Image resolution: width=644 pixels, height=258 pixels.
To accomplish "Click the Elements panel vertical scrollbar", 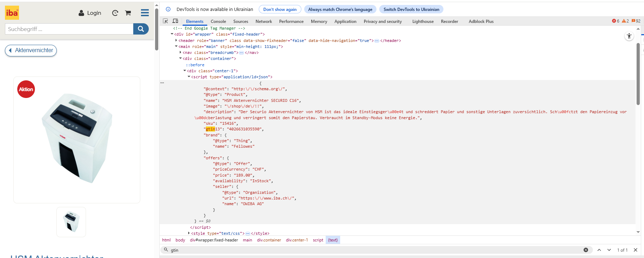I will [x=638, y=74].
